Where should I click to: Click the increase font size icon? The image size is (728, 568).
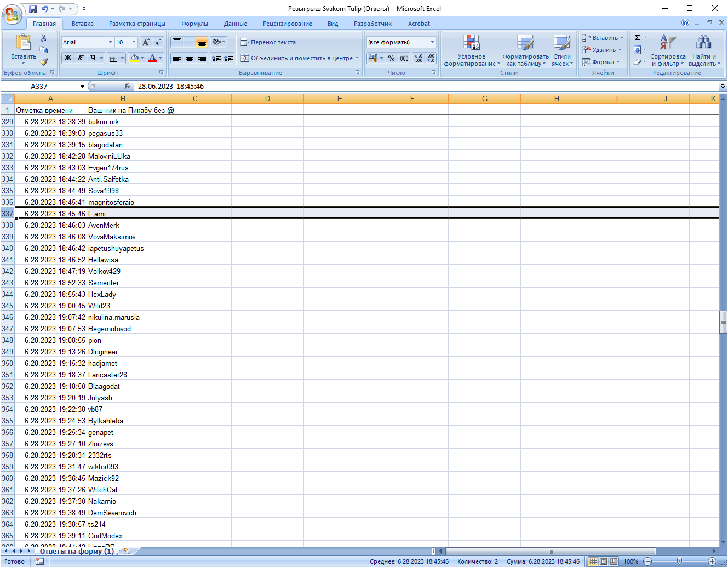pos(146,42)
